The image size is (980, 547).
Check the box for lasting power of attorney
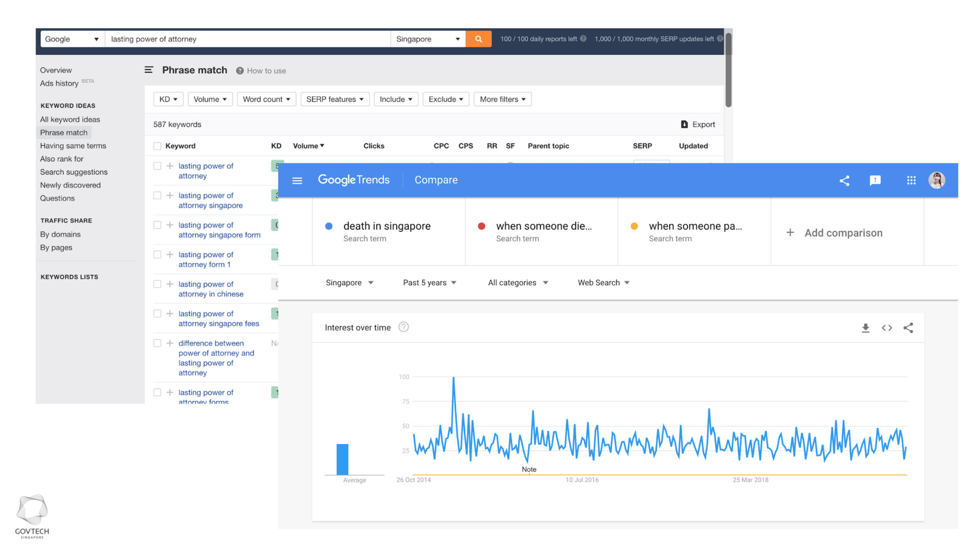tap(157, 166)
